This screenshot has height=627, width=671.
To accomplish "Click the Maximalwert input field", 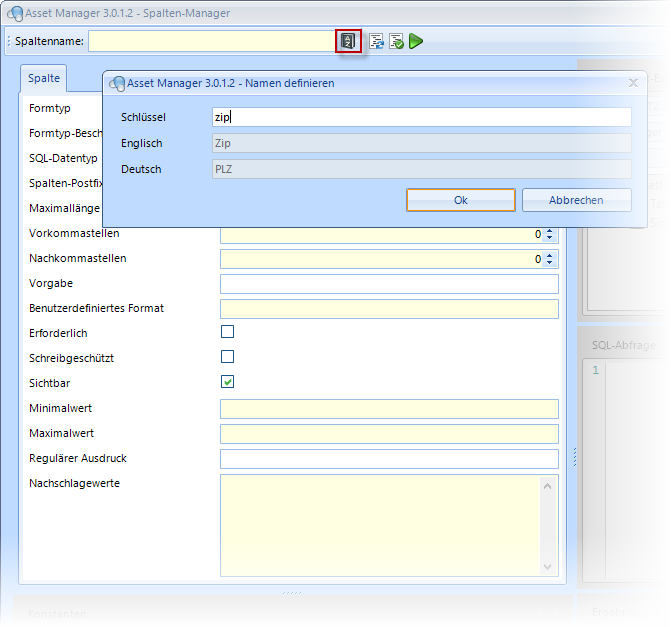I will click(x=389, y=434).
